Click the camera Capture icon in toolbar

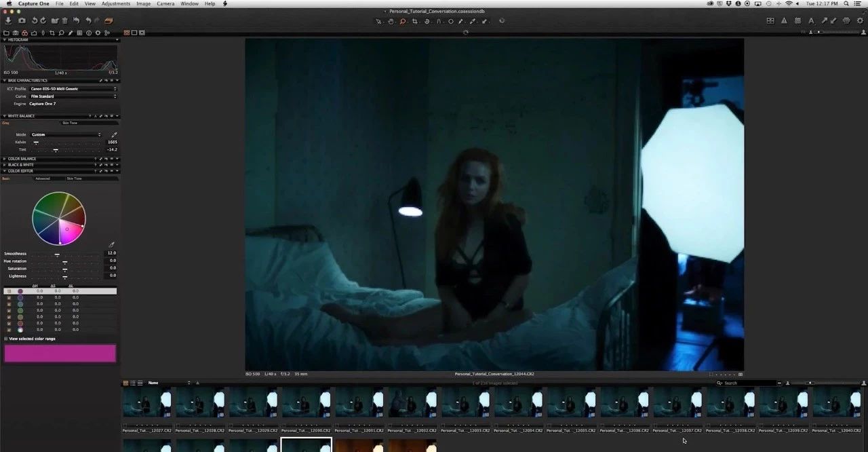point(22,21)
